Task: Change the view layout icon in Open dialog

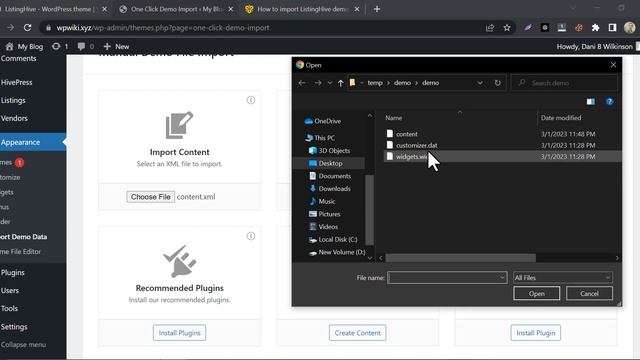Action: [x=591, y=102]
